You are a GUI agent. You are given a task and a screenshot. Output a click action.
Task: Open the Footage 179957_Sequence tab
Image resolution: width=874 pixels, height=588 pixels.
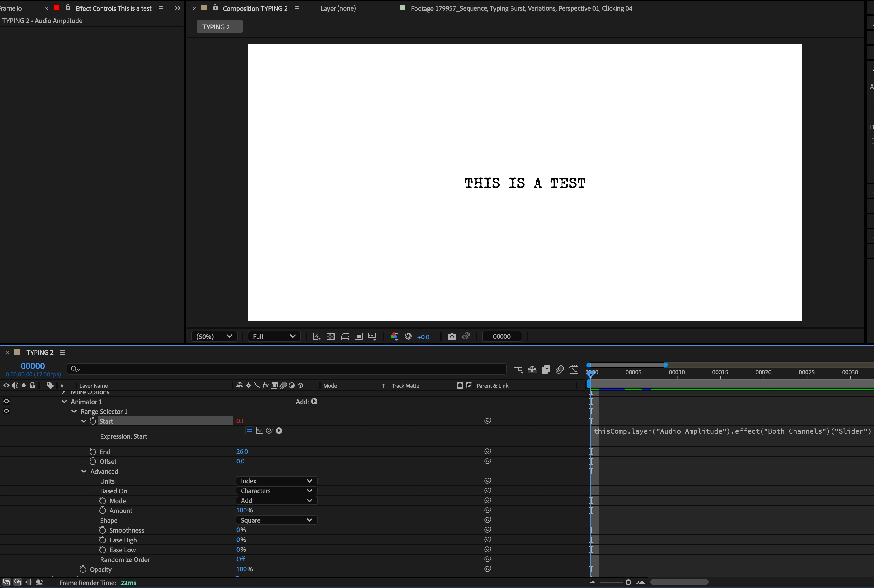point(521,8)
